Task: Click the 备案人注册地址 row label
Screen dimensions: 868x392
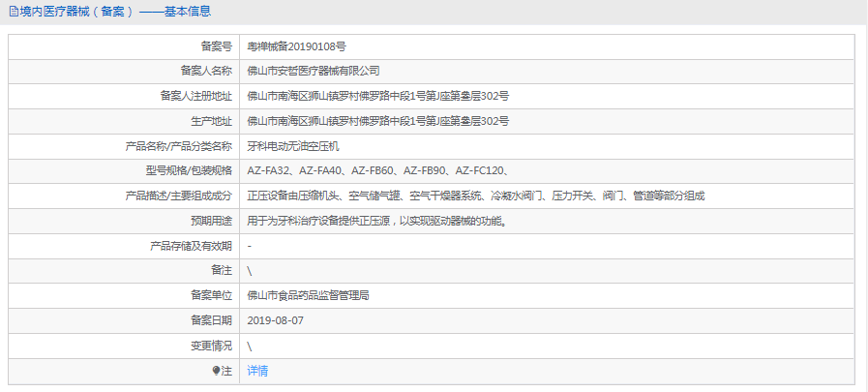Action: tap(196, 97)
